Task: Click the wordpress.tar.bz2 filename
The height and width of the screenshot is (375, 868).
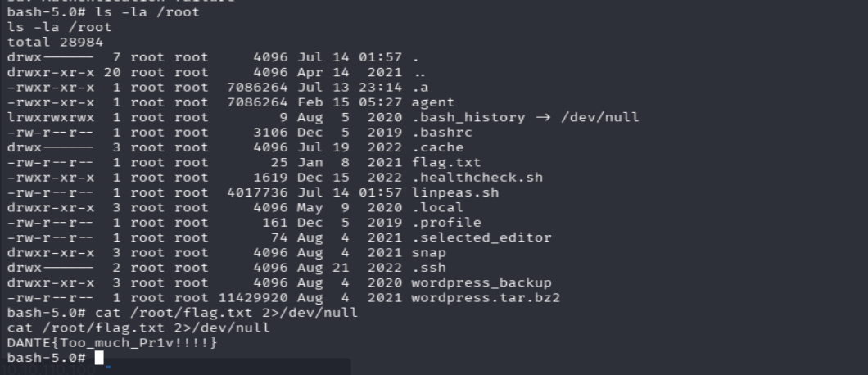Action: [486, 297]
